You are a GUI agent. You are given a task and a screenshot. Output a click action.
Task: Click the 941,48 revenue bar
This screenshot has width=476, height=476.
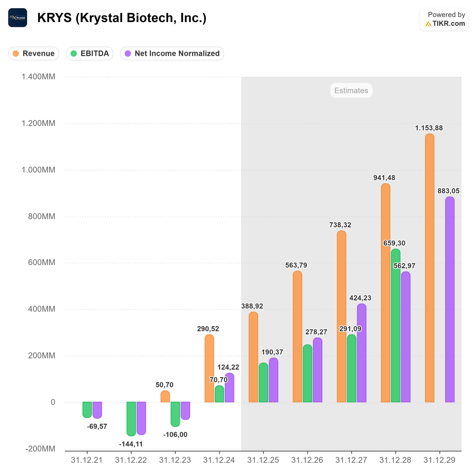click(385, 293)
